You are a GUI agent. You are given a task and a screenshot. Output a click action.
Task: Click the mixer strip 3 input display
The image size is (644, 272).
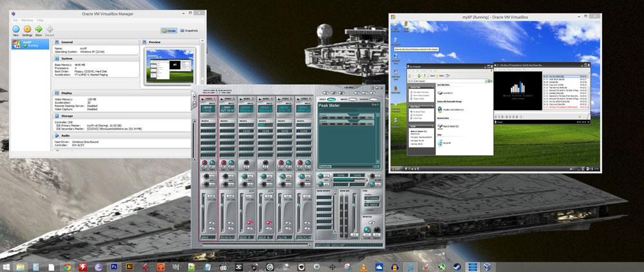click(x=246, y=108)
